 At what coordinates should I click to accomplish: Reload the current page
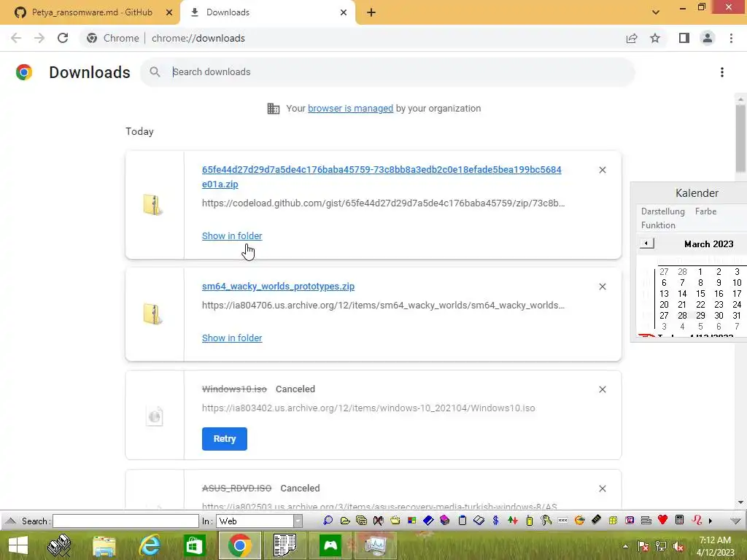pyautogui.click(x=63, y=38)
